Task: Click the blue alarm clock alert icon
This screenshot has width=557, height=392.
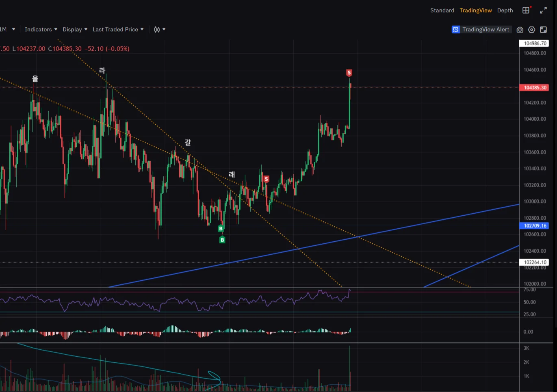Action: click(x=456, y=30)
